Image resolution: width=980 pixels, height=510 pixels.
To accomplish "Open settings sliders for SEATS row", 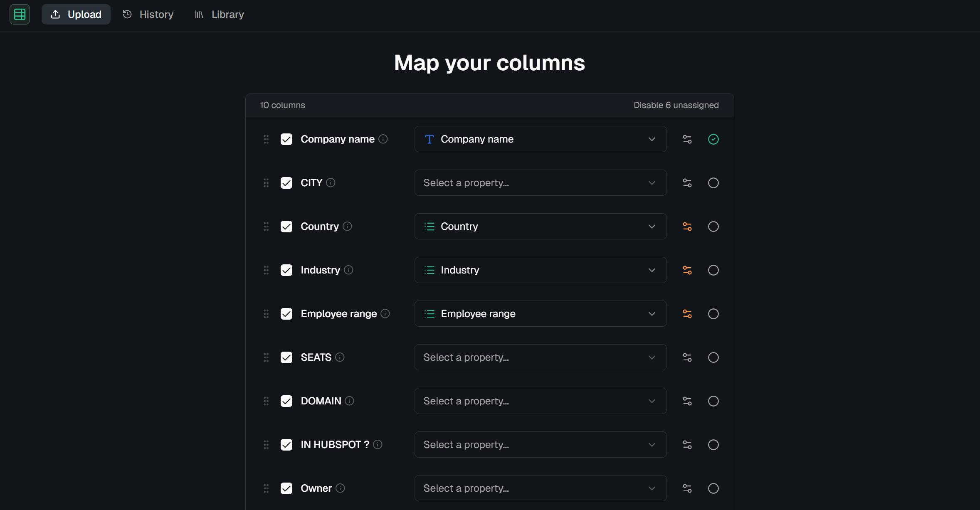I will pyautogui.click(x=687, y=357).
